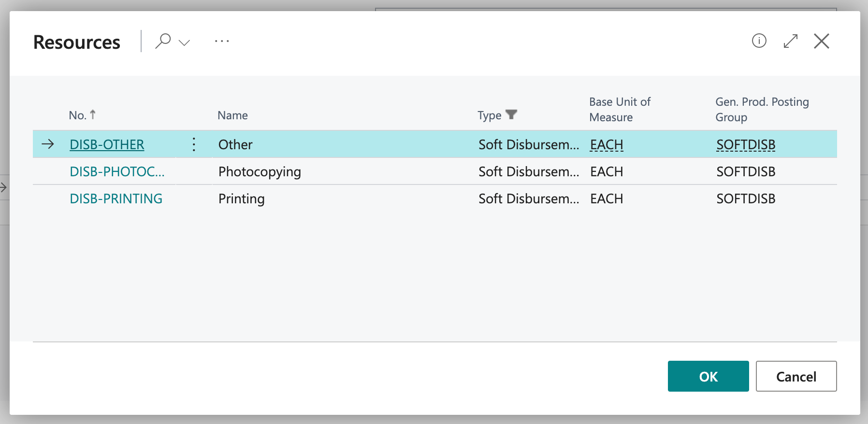The width and height of the screenshot is (868, 424).
Task: Click the Base Unit of Measure header
Action: pyautogui.click(x=620, y=110)
